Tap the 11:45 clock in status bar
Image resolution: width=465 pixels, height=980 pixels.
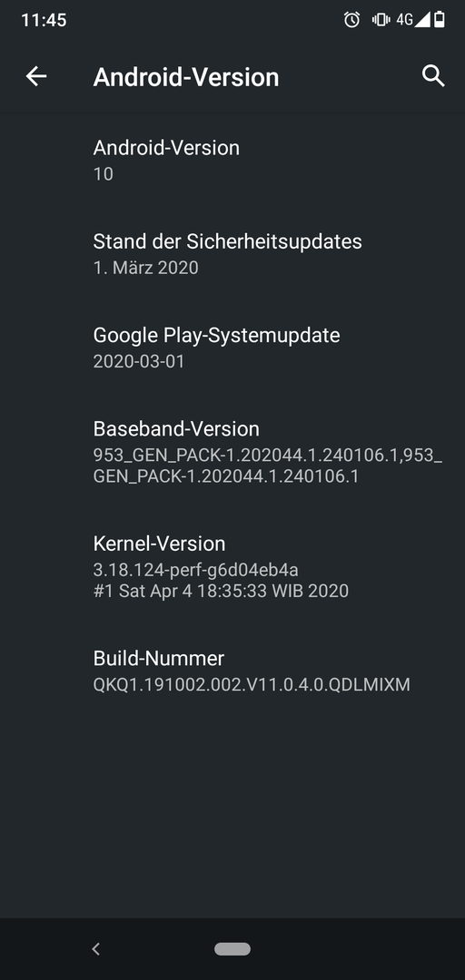coord(44,20)
